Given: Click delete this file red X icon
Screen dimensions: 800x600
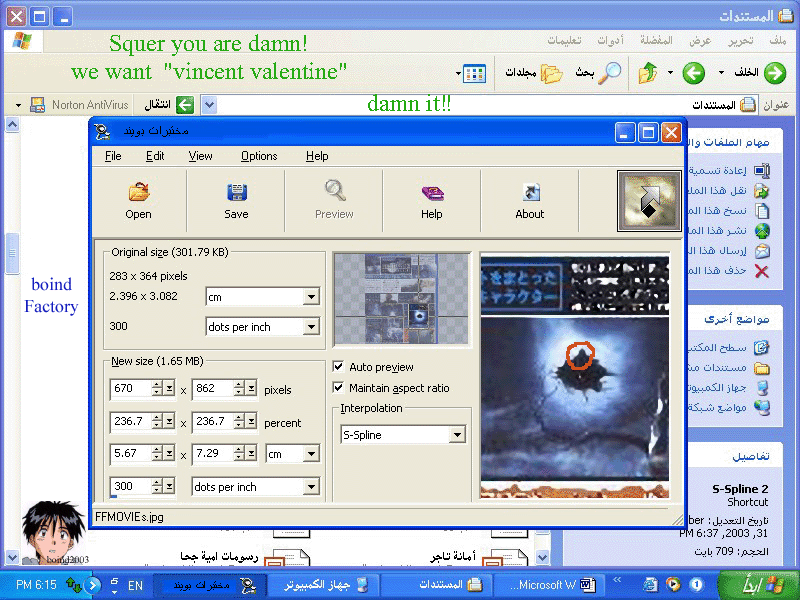Looking at the screenshot, I should (x=761, y=271).
